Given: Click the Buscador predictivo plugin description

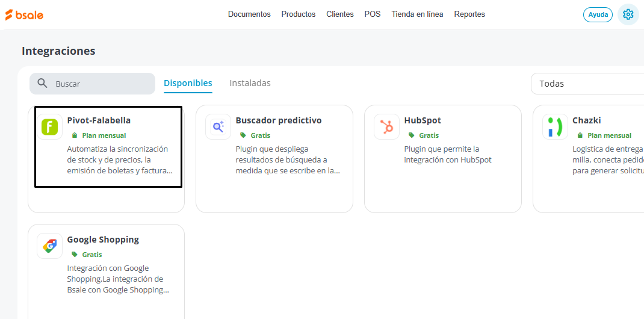Looking at the screenshot, I should point(288,159).
